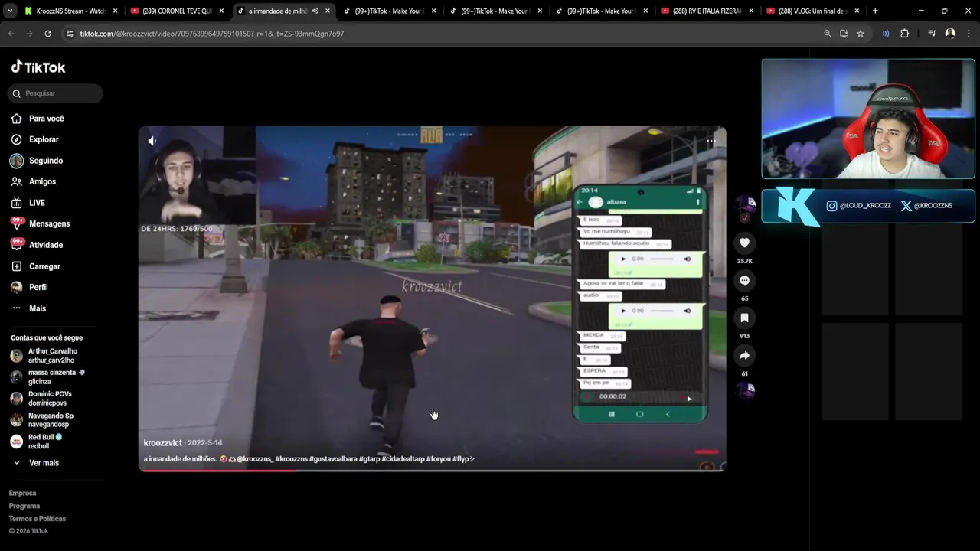Click the zoom magnifier icon in address bar
The image size is (980, 551).
coord(828,34)
